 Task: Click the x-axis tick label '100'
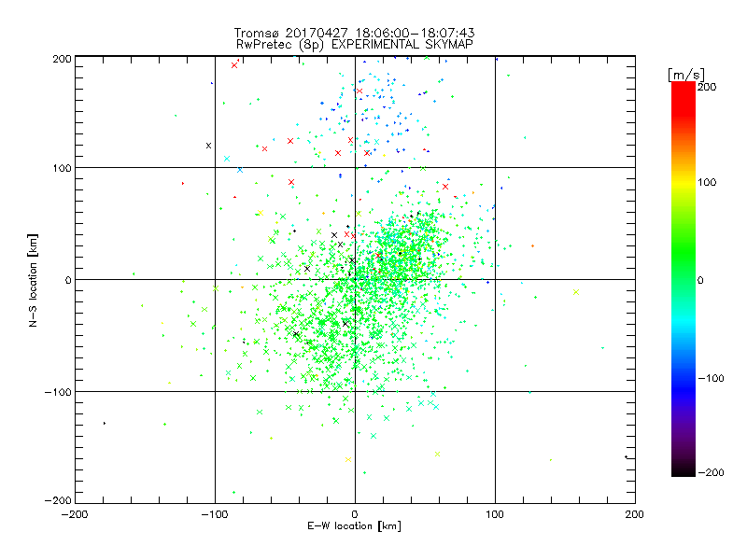tap(495, 514)
